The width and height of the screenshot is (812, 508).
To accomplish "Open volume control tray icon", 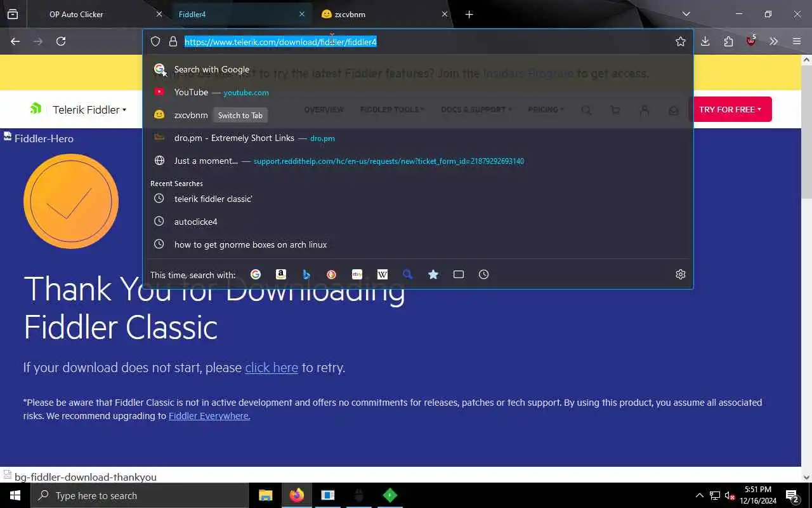I will [x=730, y=495].
